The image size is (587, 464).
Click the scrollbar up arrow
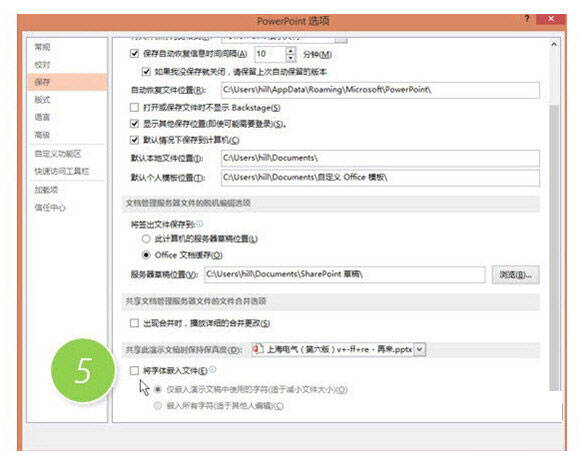click(x=554, y=45)
